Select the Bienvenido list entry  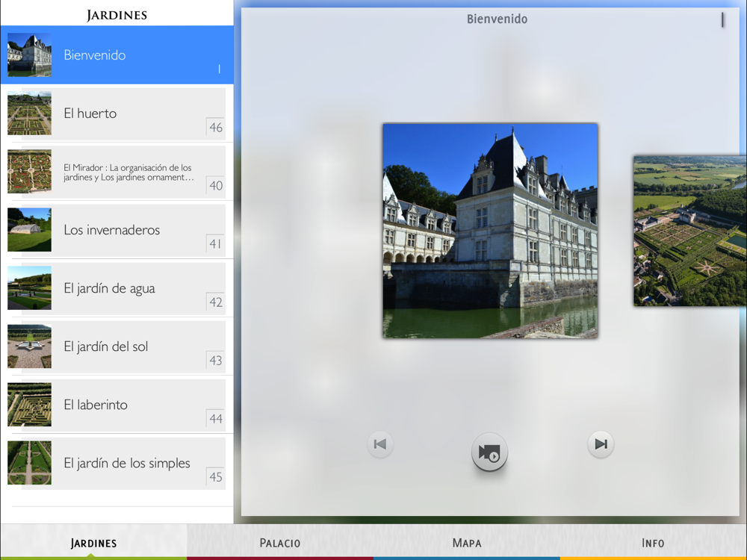(x=117, y=55)
